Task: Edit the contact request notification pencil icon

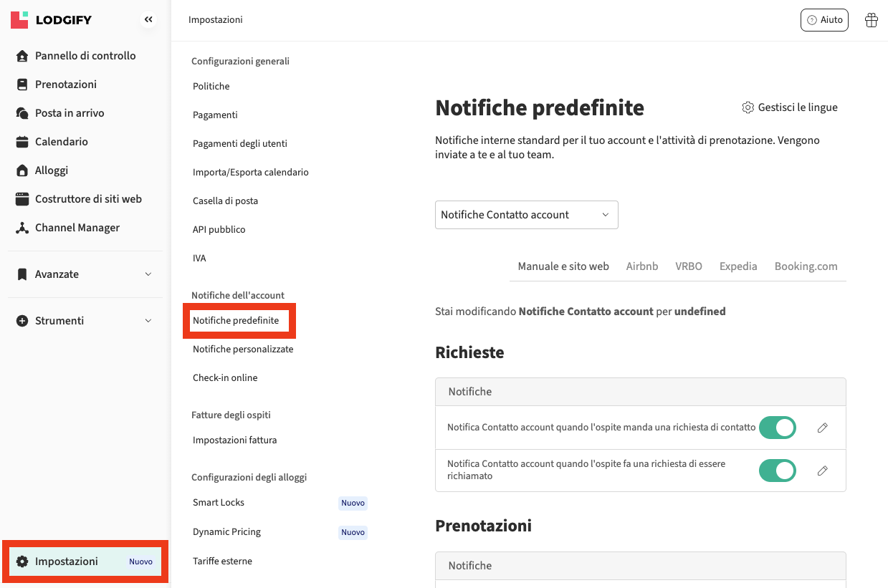Action: tap(822, 428)
